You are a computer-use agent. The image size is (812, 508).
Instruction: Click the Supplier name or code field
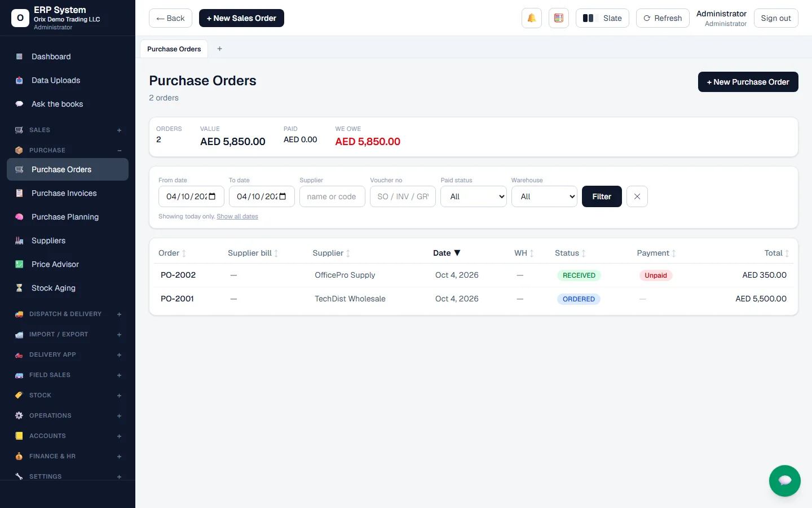point(332,196)
